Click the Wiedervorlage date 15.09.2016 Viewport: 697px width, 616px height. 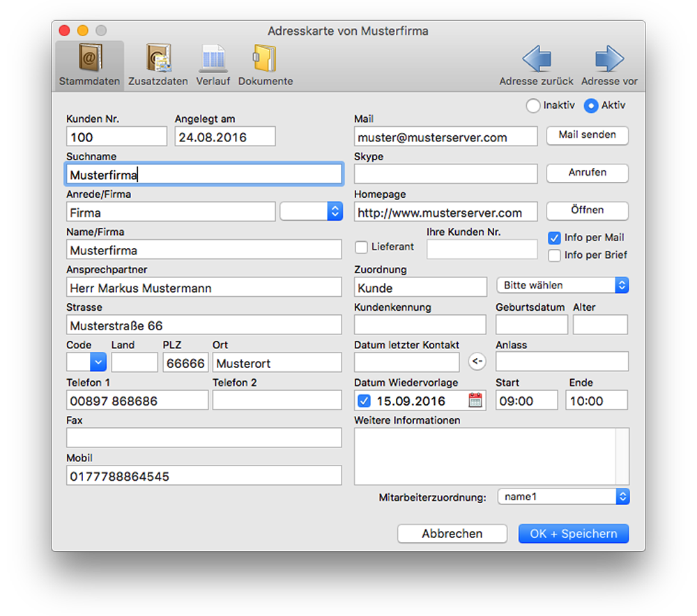411,401
